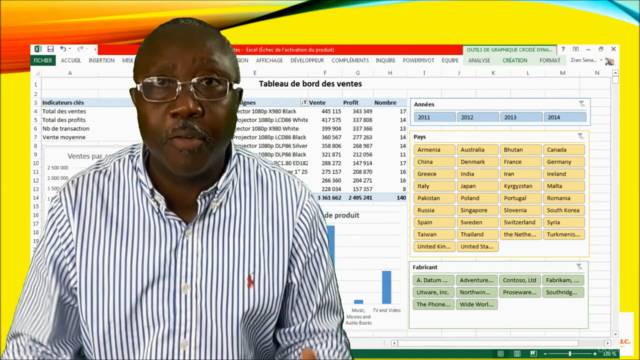The width and height of the screenshot is (640, 360).
Task: Open the POWERPIVOT ribbon tab
Action: click(x=418, y=60)
